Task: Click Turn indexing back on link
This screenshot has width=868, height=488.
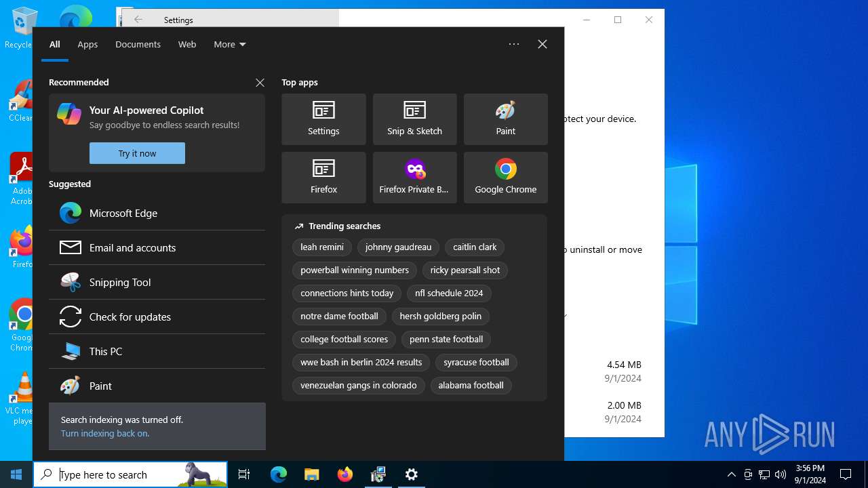Action: click(105, 433)
